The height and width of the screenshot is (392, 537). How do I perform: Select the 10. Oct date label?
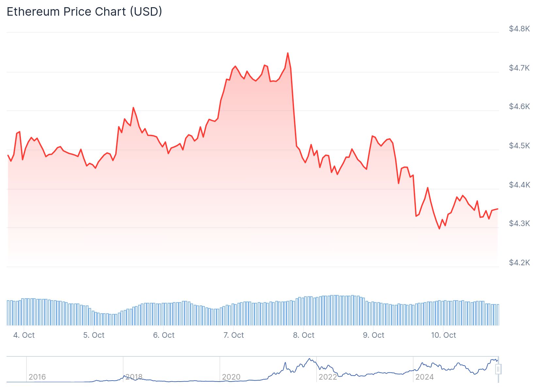coord(444,335)
